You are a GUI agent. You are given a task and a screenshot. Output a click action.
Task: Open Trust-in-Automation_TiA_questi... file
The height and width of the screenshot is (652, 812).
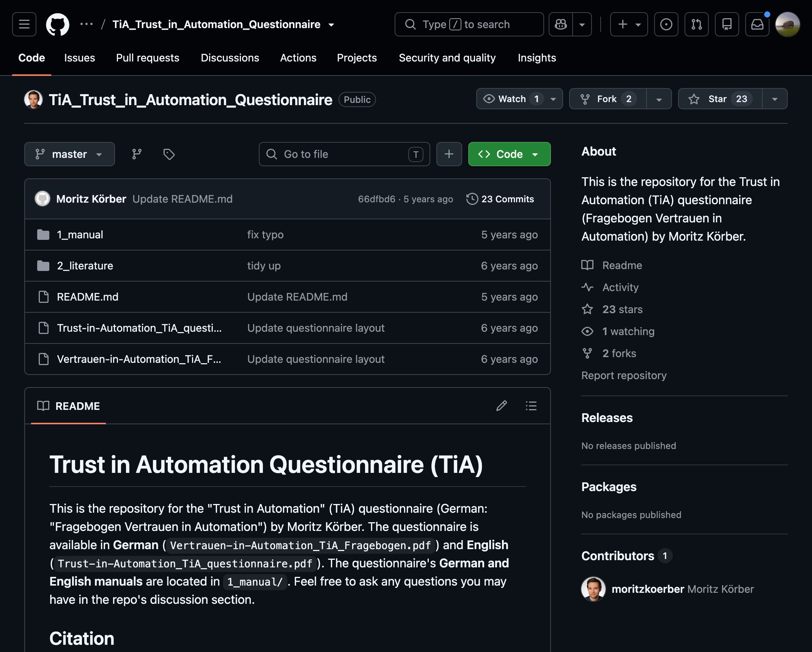pyautogui.click(x=139, y=328)
